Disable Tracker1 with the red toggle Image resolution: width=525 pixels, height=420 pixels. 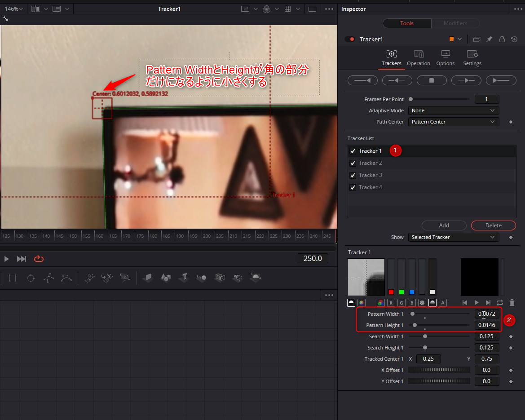coord(350,39)
